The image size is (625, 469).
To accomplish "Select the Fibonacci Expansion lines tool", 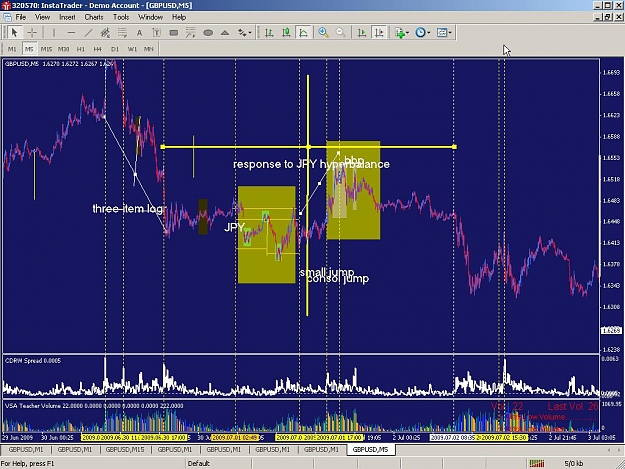I will pyautogui.click(x=191, y=33).
